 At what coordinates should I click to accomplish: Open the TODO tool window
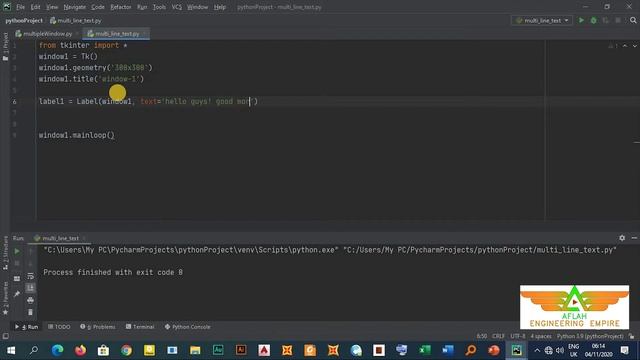click(59, 327)
